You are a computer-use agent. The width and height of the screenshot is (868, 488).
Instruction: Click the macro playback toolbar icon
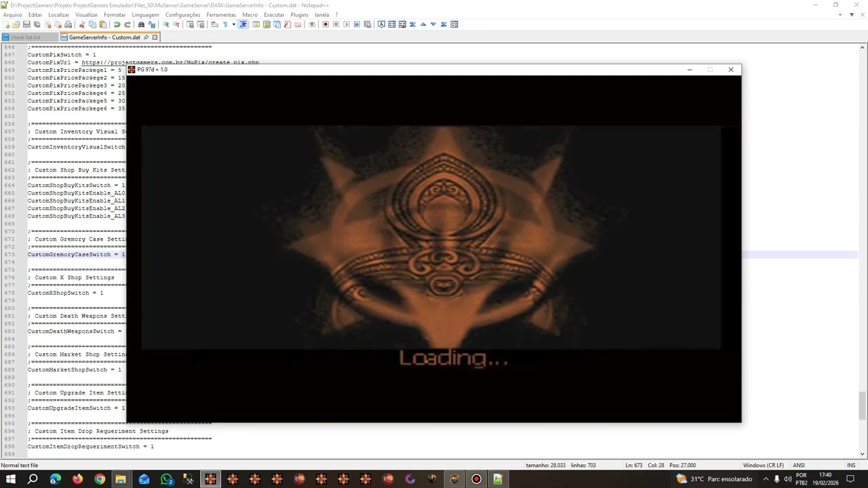click(x=347, y=24)
